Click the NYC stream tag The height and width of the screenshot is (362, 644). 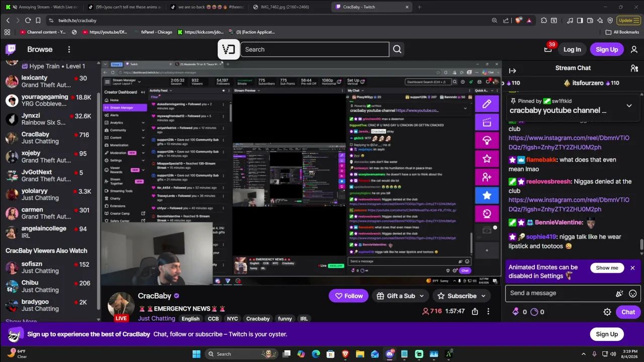click(232, 319)
